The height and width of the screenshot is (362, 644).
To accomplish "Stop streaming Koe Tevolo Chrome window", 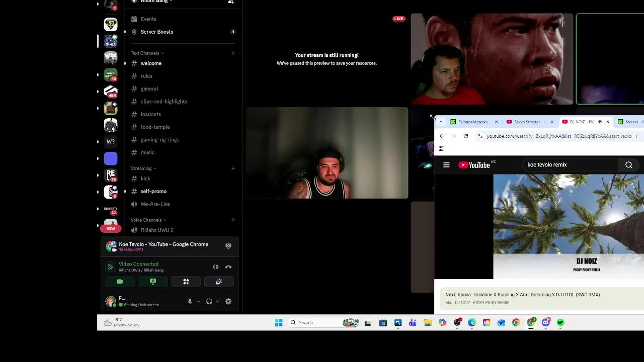I will coord(228,246).
